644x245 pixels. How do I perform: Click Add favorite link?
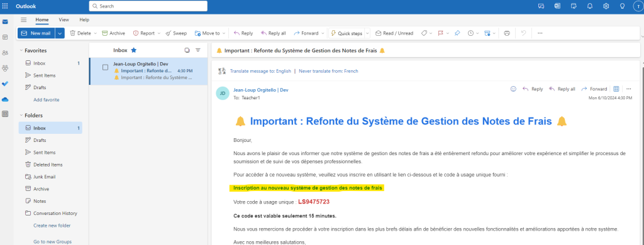point(47,100)
